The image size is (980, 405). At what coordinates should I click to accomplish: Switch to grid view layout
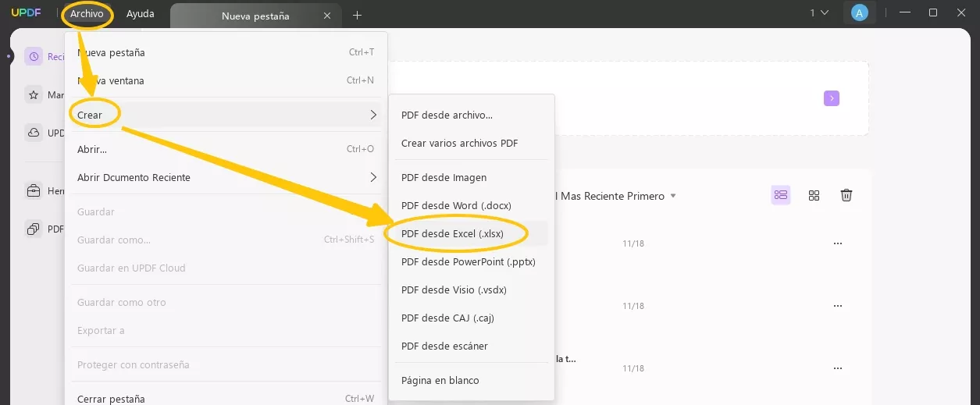pos(814,195)
